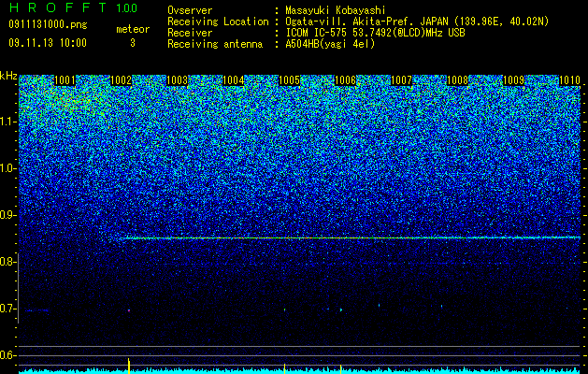
Task: Click the 1.1 frequency axis label
Action: 8,122
